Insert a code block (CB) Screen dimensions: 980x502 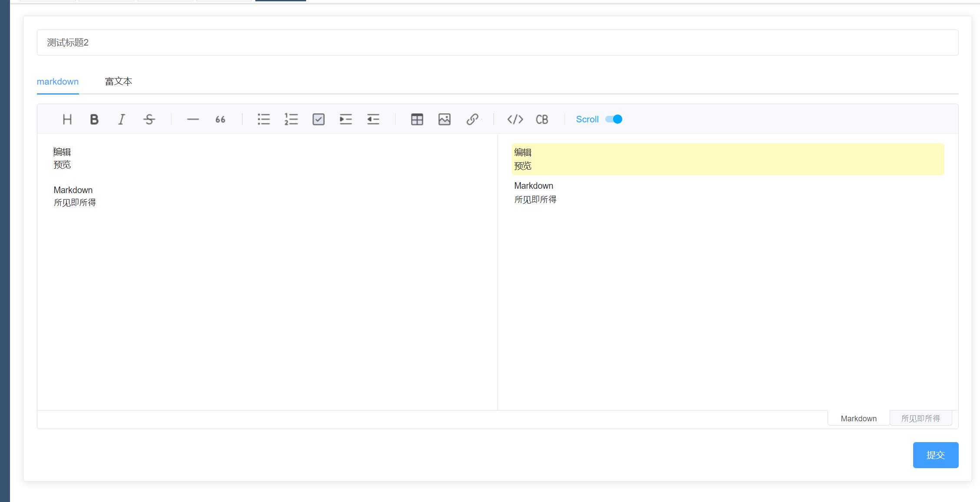click(x=542, y=119)
